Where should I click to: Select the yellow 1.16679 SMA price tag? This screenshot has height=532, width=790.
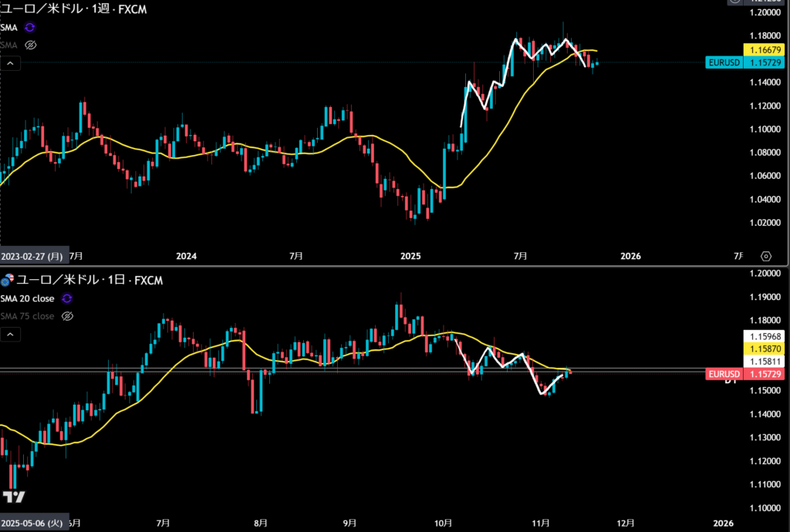point(764,50)
